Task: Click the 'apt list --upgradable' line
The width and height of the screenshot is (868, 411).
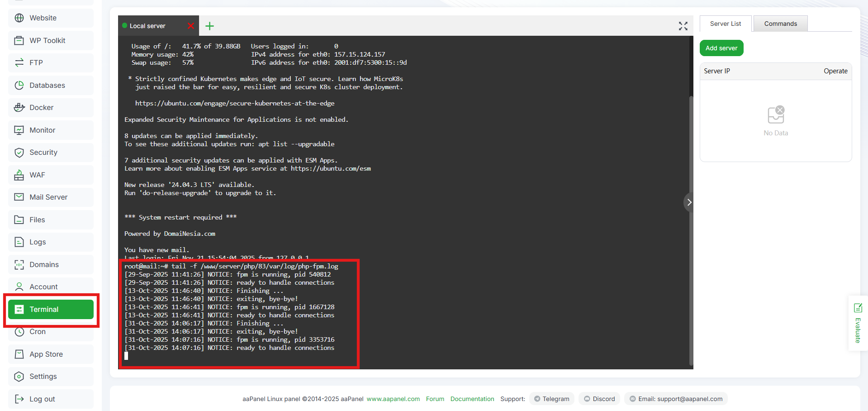Action: click(x=229, y=144)
